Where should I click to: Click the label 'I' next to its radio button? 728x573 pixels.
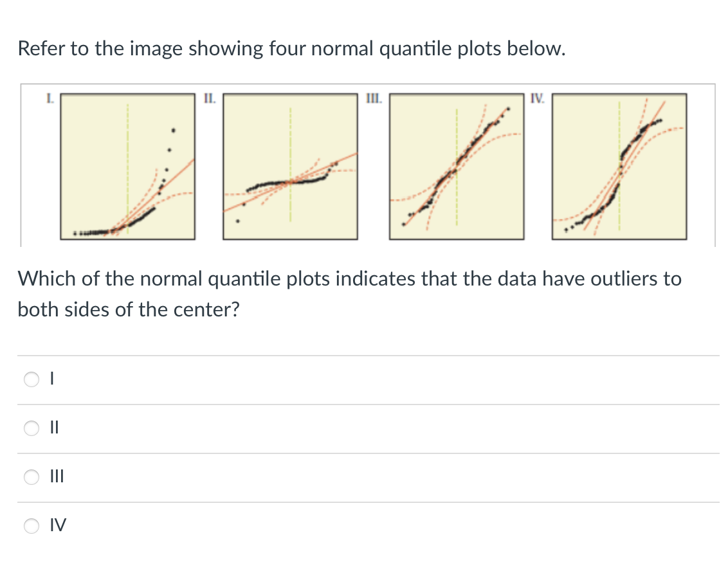click(51, 379)
